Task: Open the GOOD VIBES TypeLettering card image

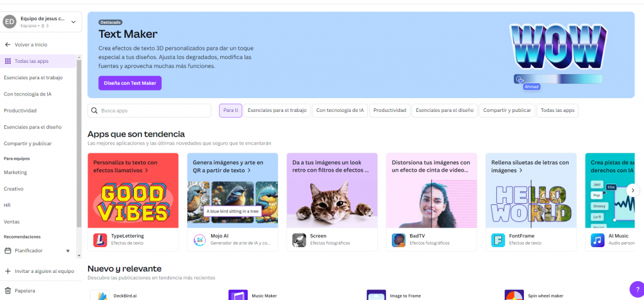Action: (x=133, y=202)
